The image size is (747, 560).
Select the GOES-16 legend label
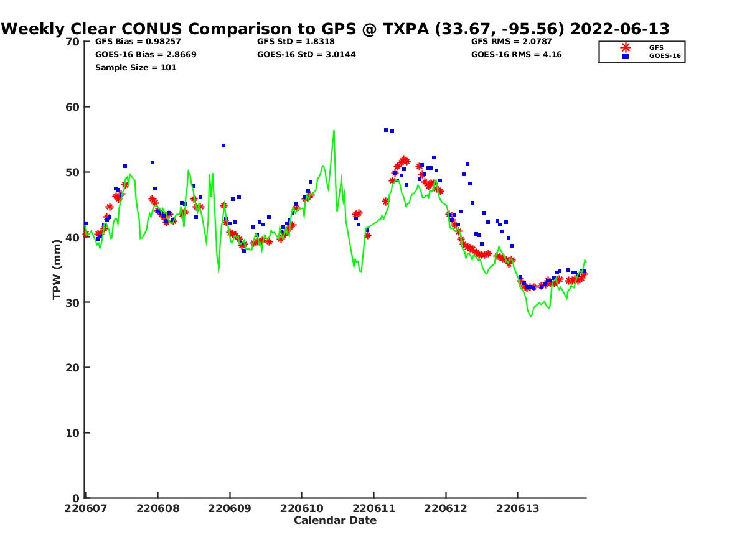point(664,56)
